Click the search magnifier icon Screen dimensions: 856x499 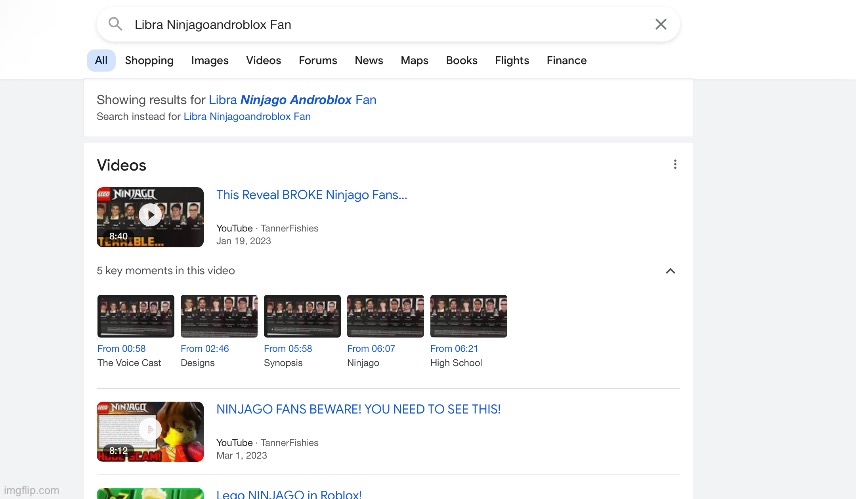point(115,24)
